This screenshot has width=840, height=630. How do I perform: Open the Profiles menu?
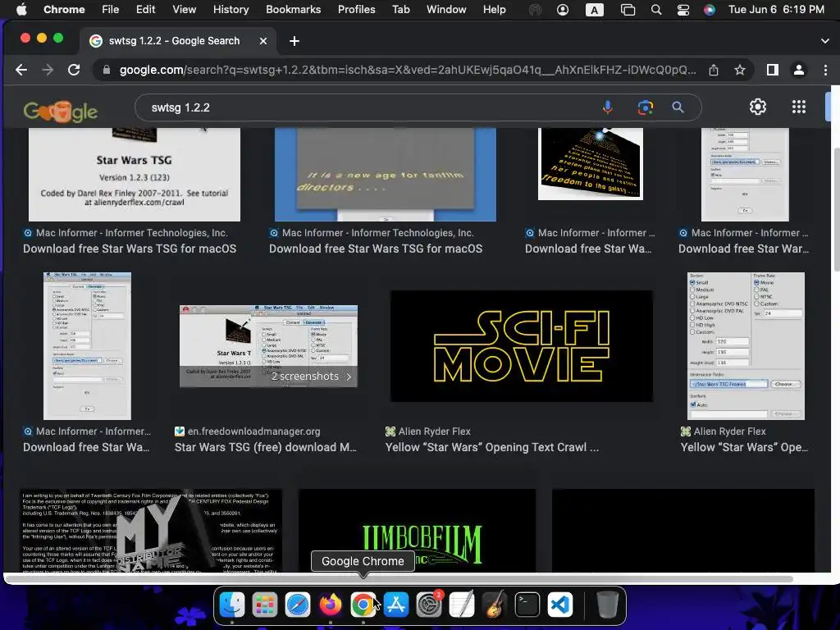click(x=356, y=9)
